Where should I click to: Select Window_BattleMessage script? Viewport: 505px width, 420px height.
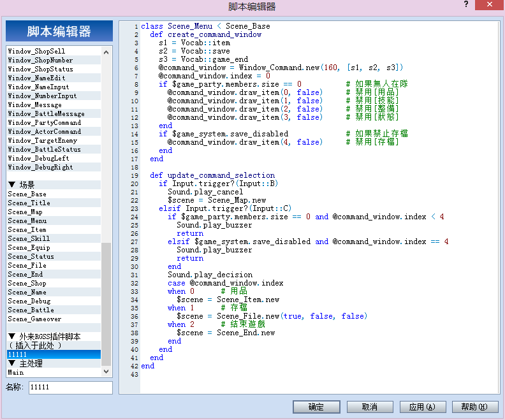point(54,113)
